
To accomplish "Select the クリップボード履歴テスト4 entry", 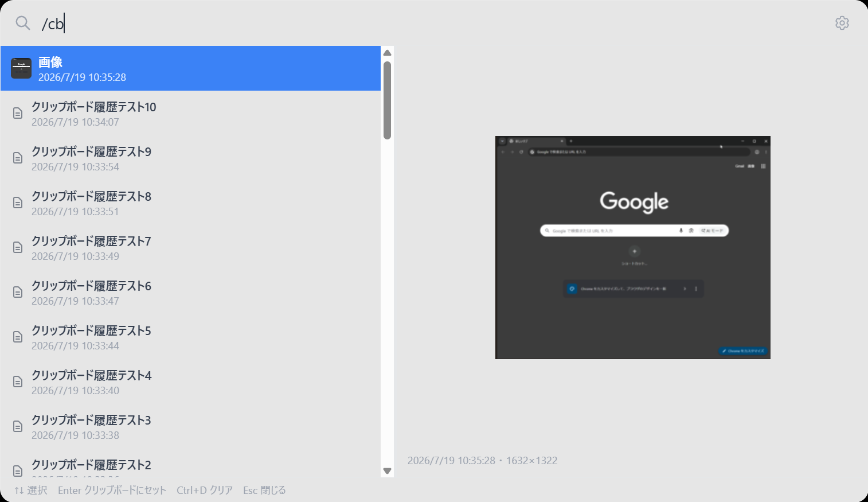I will click(190, 382).
